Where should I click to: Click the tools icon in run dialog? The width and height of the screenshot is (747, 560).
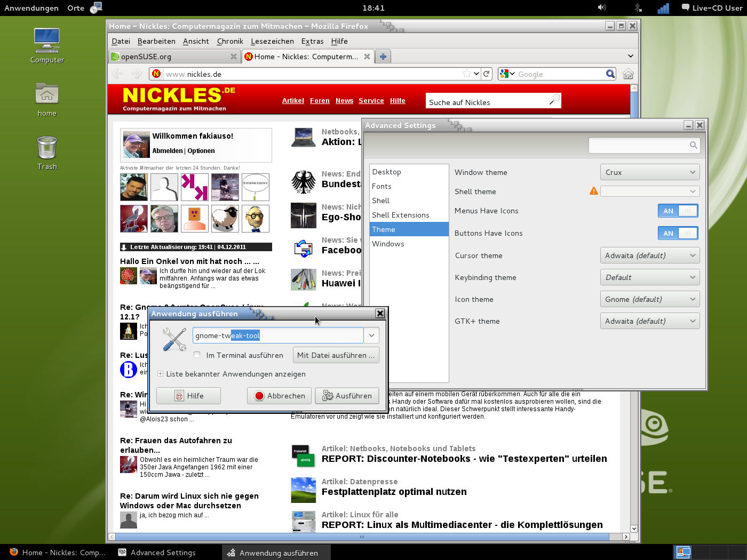[174, 339]
